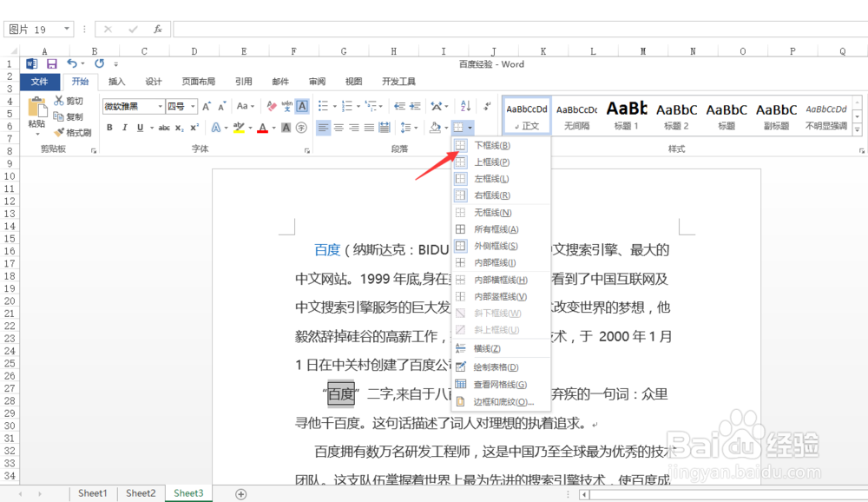Click the Shrink Font icon

(222, 106)
